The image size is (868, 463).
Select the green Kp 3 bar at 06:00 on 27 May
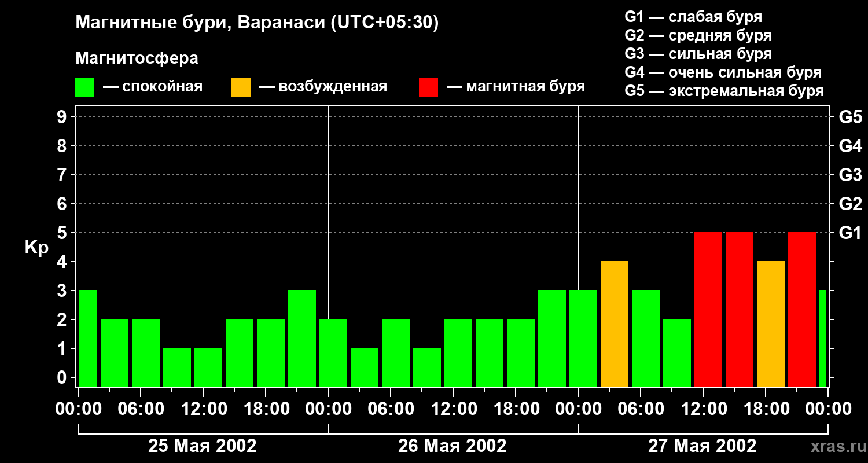[x=646, y=339]
